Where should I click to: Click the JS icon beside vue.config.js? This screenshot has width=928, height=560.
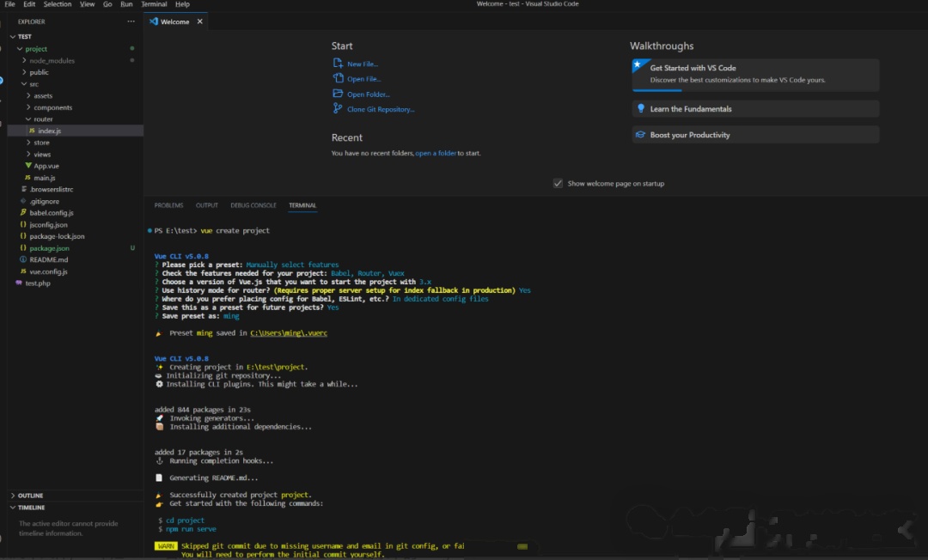[23, 271]
